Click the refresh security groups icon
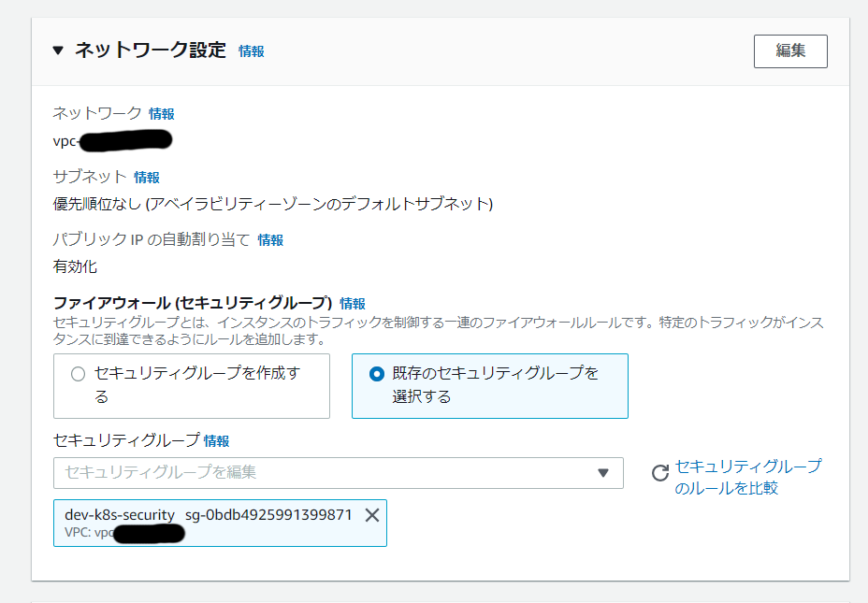The image size is (868, 603). [659, 474]
